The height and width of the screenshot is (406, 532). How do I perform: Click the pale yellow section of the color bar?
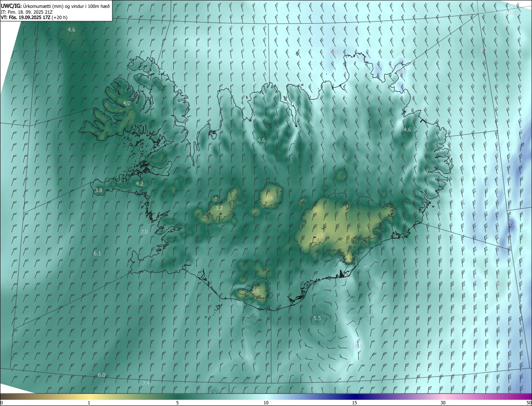click(x=89, y=396)
